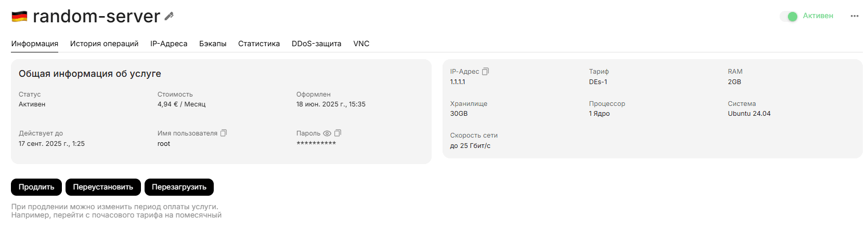The image size is (868, 244).
Task: Click the masked password value
Action: click(x=316, y=144)
